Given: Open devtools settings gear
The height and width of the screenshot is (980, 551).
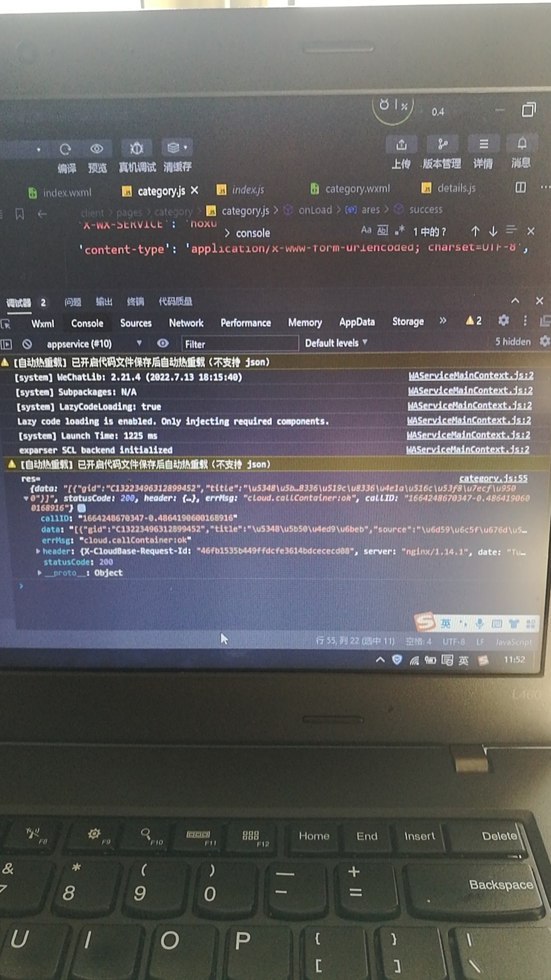Looking at the screenshot, I should 504,320.
